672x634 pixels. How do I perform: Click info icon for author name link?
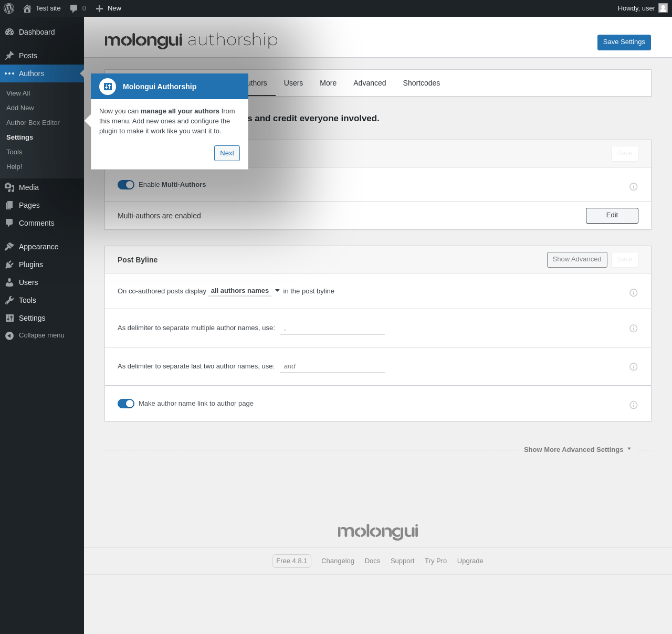pos(634,405)
